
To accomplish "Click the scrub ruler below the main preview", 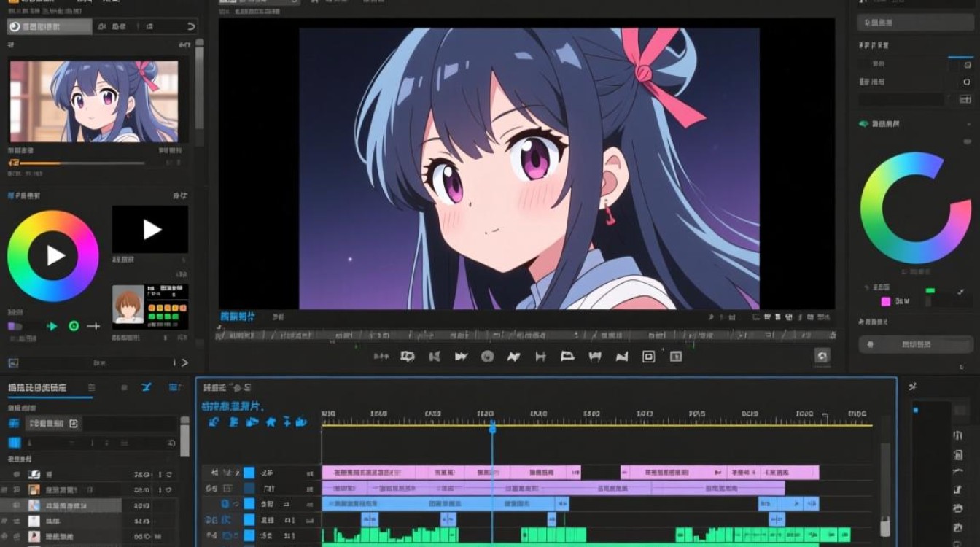I will (x=525, y=335).
